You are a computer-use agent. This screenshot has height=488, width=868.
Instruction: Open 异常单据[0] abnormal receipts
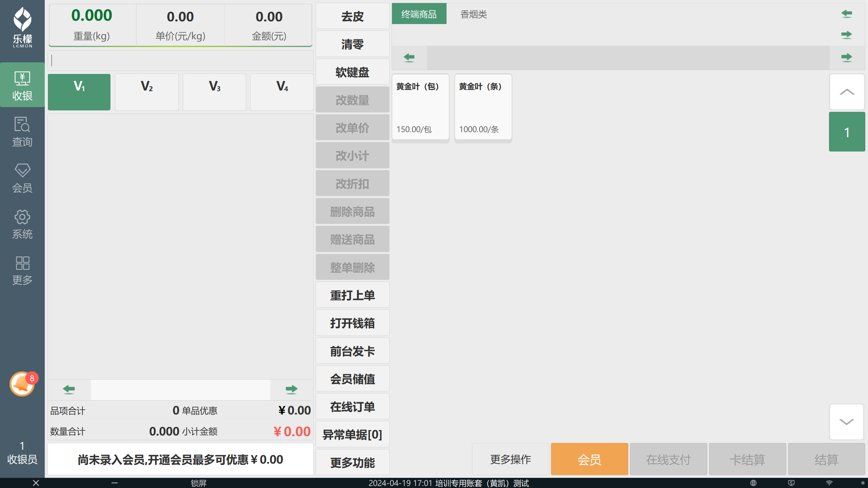[353, 434]
